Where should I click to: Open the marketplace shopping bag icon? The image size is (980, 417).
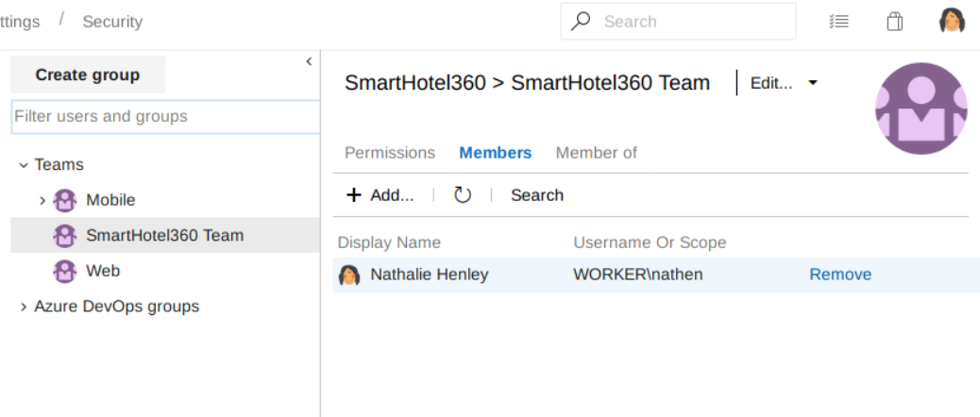(894, 22)
